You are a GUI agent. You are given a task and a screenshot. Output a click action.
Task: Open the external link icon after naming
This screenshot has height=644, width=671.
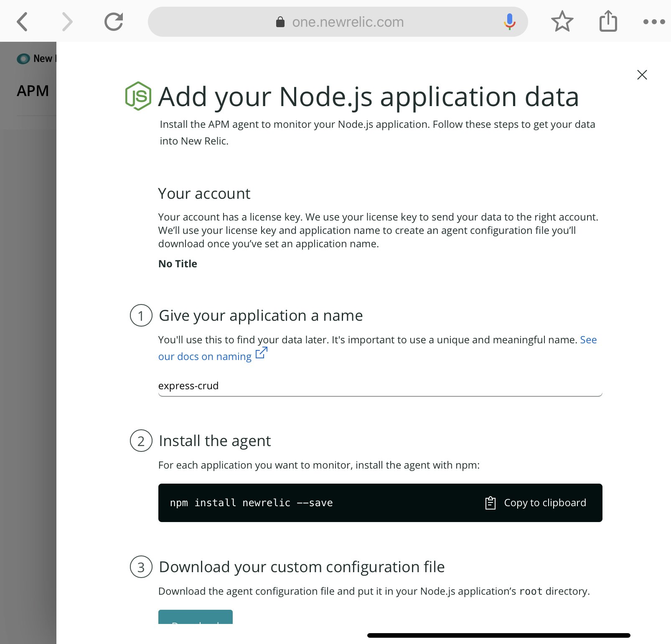pyautogui.click(x=262, y=353)
